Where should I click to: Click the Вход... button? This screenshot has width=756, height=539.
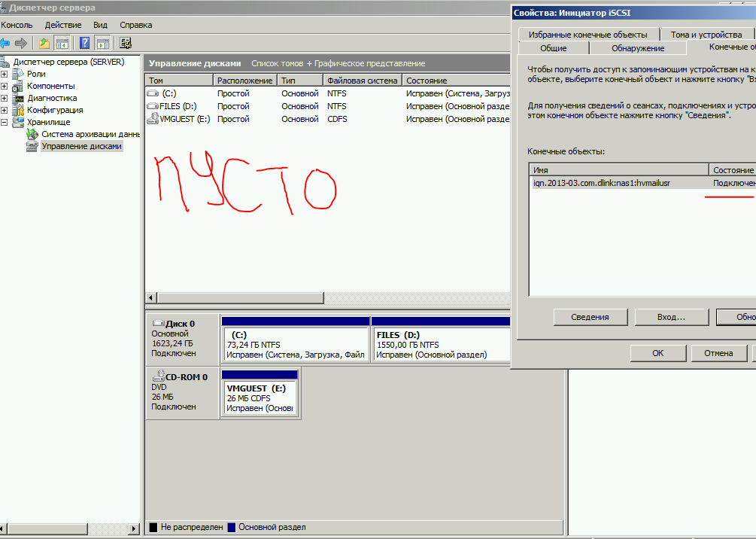(x=671, y=317)
